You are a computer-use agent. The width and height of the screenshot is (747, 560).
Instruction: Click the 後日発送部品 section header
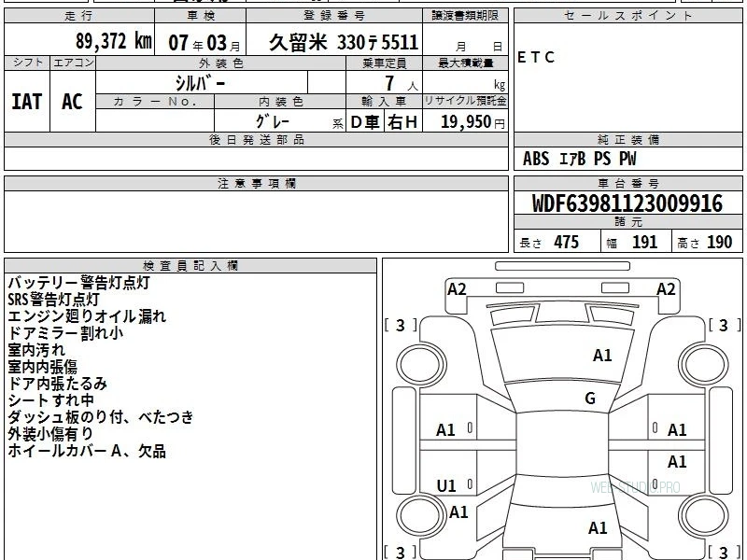click(256, 140)
